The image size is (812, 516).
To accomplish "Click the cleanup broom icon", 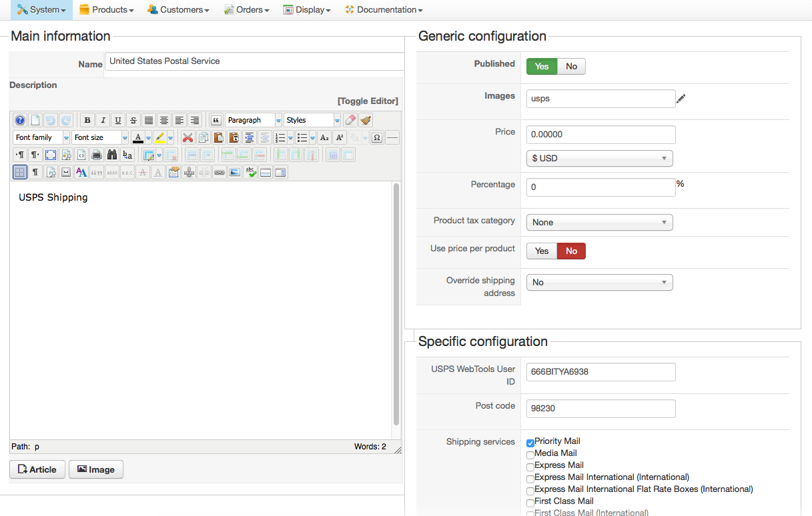I will [366, 121].
